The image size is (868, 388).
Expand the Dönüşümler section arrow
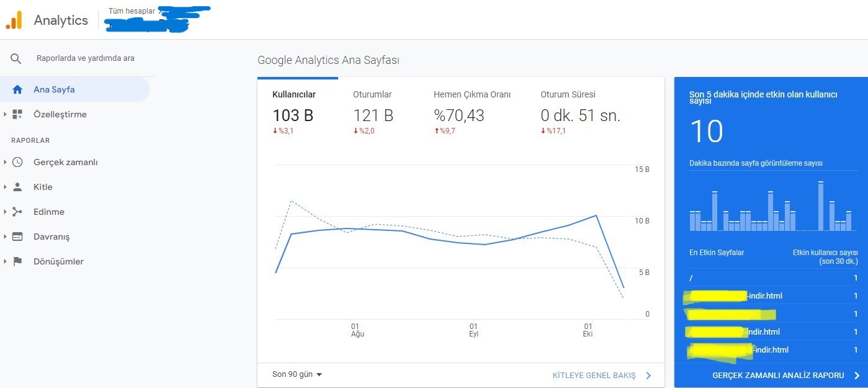pos(5,261)
